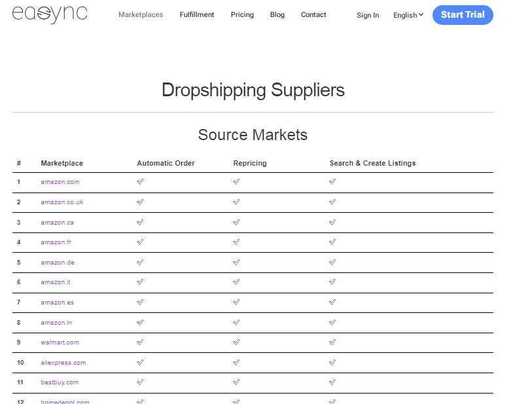This screenshot has height=404, width=532.
Task: Open the walmart.com marketplace link
Action: pos(60,342)
